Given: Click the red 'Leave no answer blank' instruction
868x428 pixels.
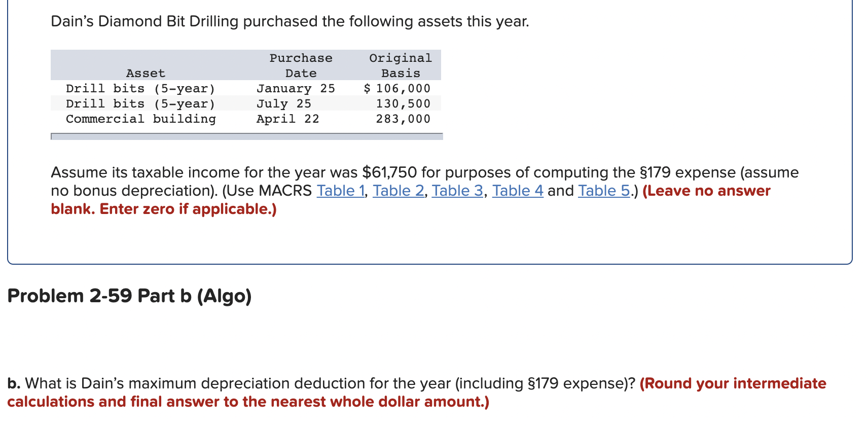Looking at the screenshot, I should (411, 200).
